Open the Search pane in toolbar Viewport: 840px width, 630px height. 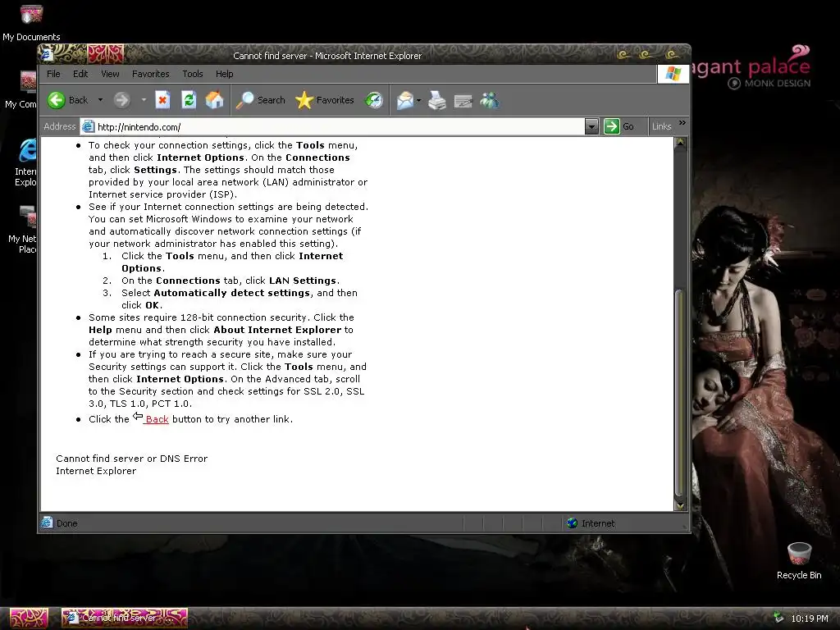(x=261, y=100)
